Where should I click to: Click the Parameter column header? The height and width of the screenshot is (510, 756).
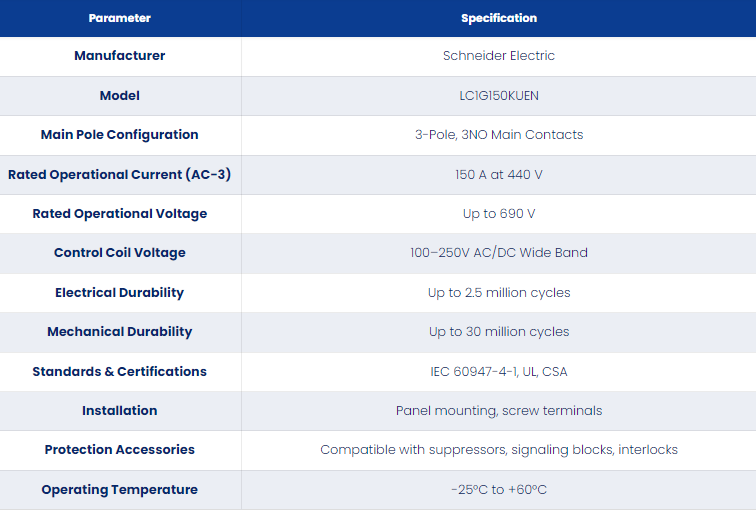[x=120, y=18]
